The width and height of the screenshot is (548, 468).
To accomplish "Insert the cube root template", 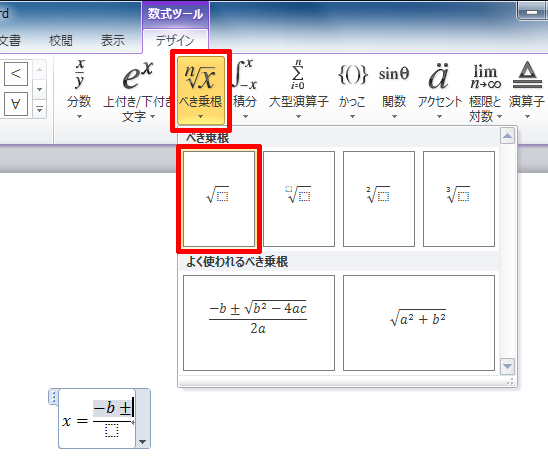I will [x=459, y=199].
